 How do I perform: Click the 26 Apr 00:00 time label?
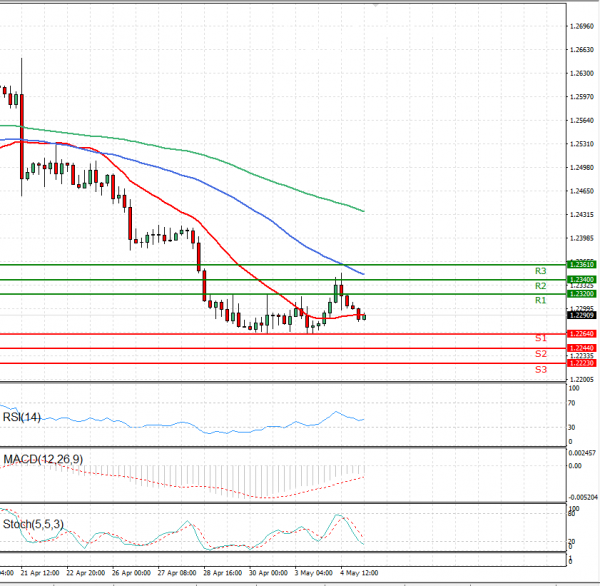pyautogui.click(x=131, y=573)
